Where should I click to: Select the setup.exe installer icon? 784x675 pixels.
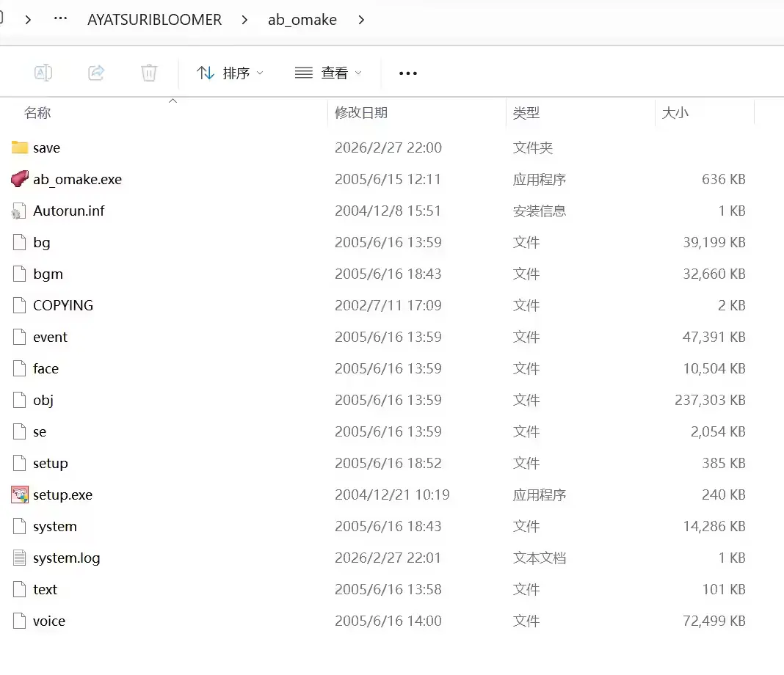tap(20, 495)
